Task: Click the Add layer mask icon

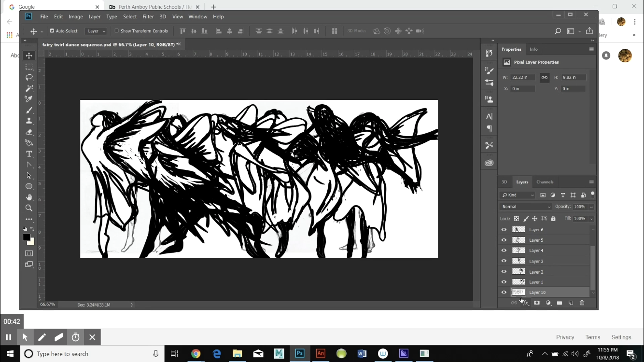Action: point(537,303)
